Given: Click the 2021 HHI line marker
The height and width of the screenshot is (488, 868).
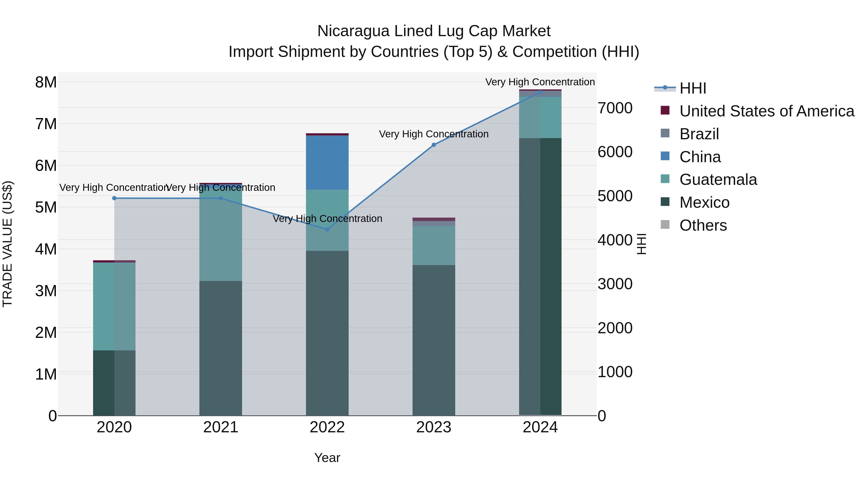Looking at the screenshot, I should 221,198.
